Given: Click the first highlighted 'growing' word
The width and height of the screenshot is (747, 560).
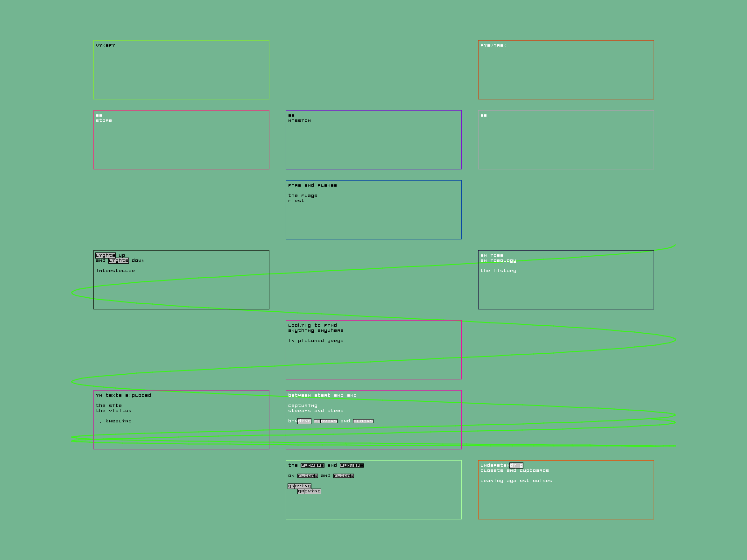Looking at the screenshot, I should pos(299,486).
